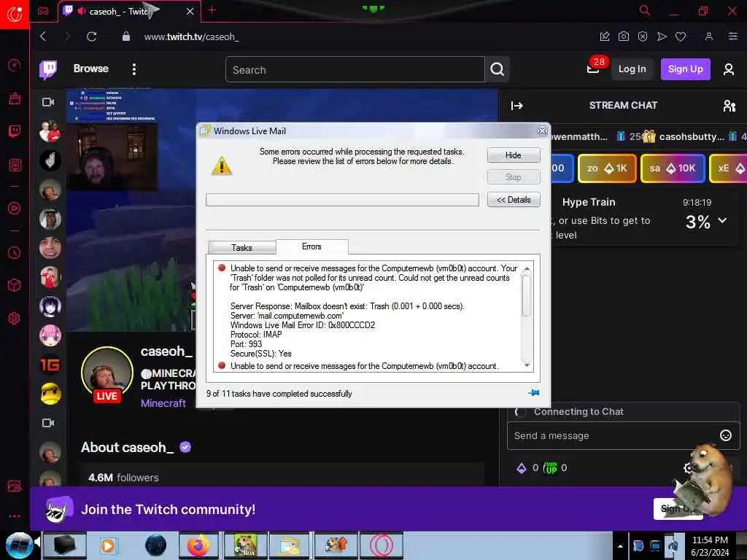Open Twitch user menu icon
The height and width of the screenshot is (560, 747).
coord(729,69)
